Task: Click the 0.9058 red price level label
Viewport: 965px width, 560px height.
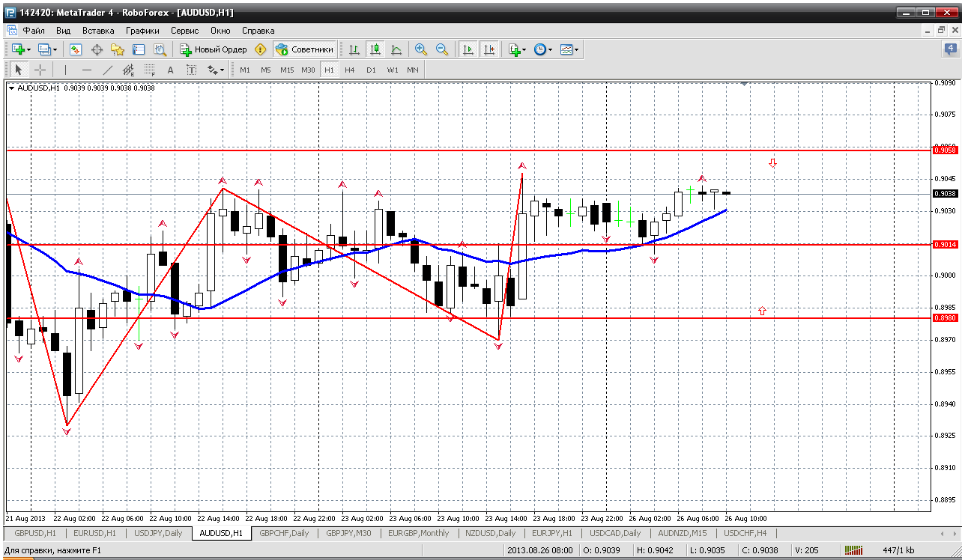Action: coord(946,150)
